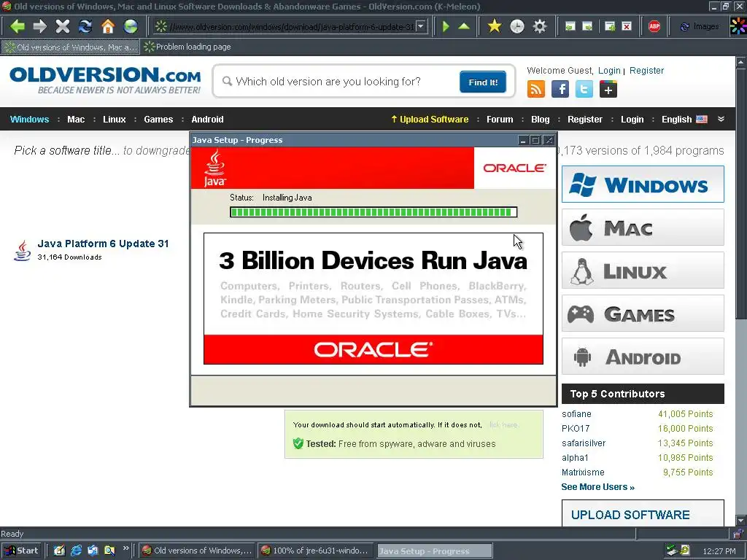Click the globe search icon in toolbar
Image resolution: width=747 pixels, height=560 pixels.
[131, 26]
